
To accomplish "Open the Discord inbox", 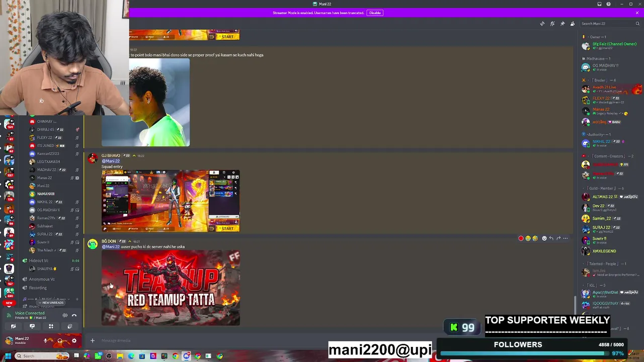I will [x=599, y=4].
